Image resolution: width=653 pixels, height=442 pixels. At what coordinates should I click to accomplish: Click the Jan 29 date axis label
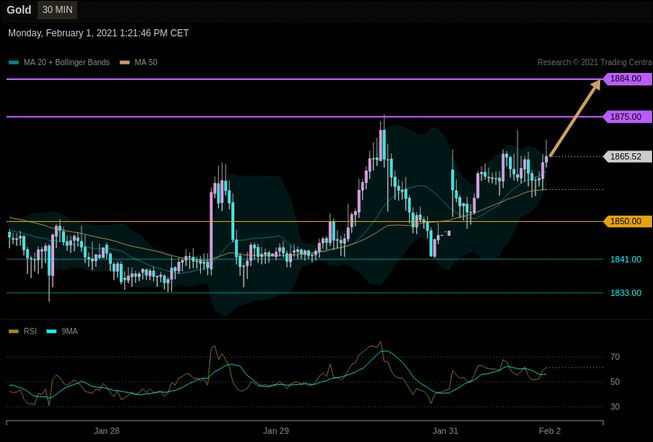coord(276,431)
